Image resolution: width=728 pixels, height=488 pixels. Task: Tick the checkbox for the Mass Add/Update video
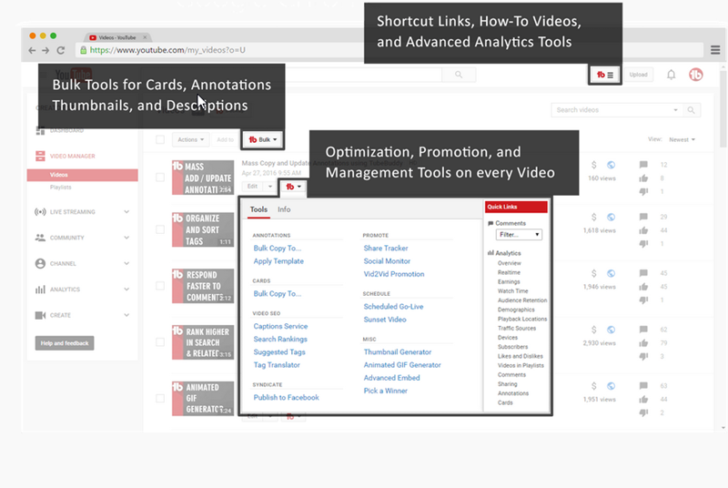[x=160, y=178]
